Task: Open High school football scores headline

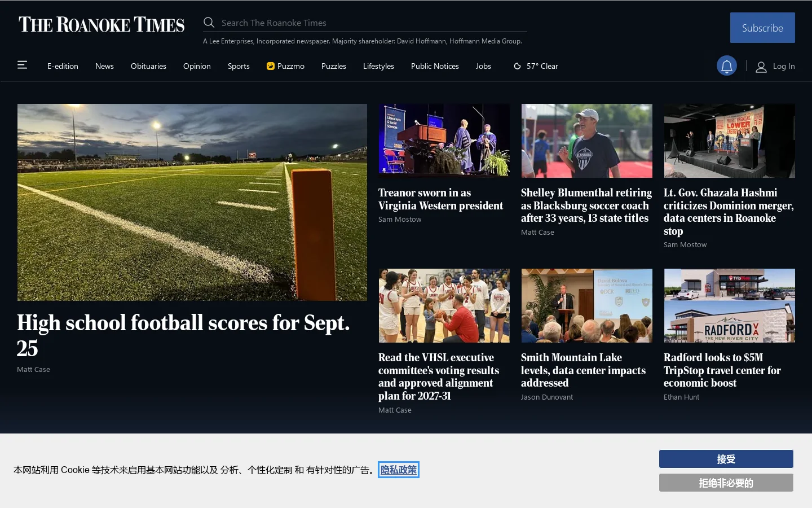Action: pyautogui.click(x=183, y=335)
